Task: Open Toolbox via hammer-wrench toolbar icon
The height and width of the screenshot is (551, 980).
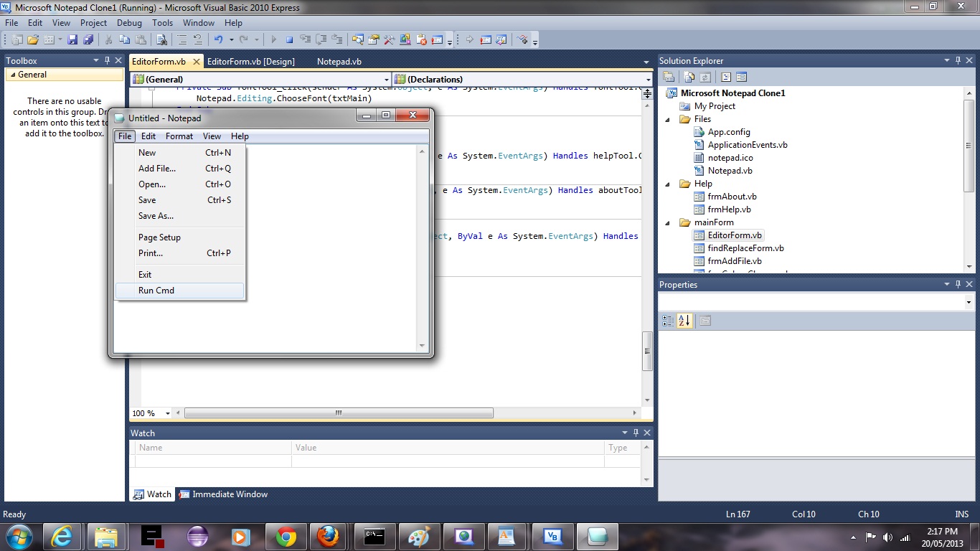Action: (x=389, y=39)
